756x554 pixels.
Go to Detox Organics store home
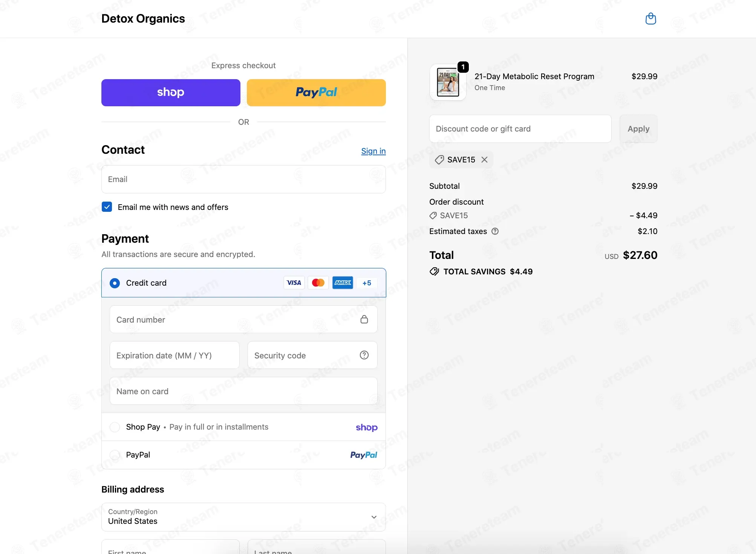pyautogui.click(x=143, y=18)
